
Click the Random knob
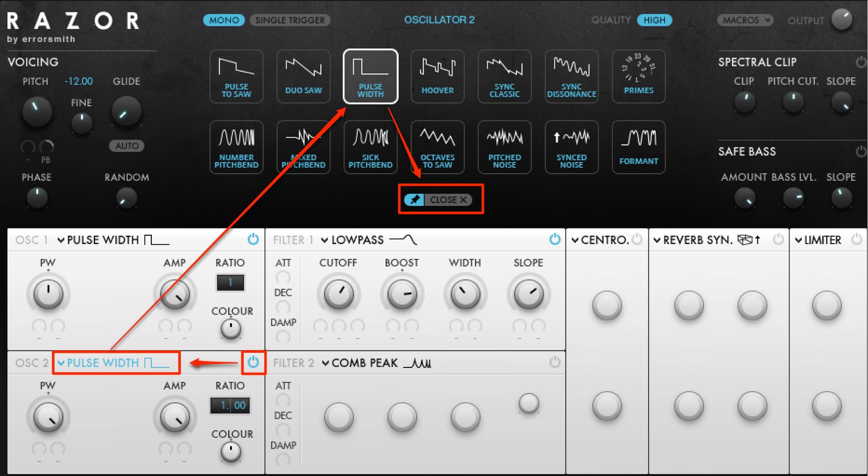(127, 198)
